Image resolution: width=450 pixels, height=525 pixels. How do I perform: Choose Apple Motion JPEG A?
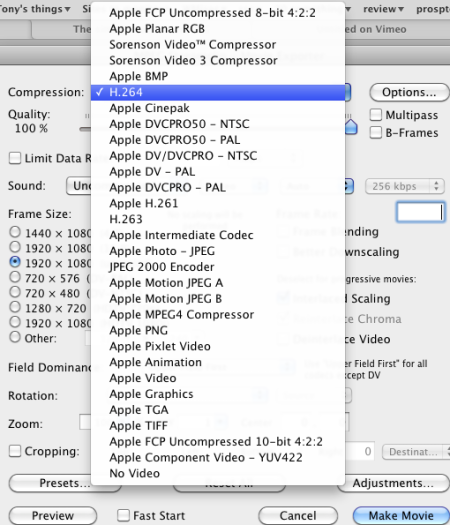pos(218,283)
